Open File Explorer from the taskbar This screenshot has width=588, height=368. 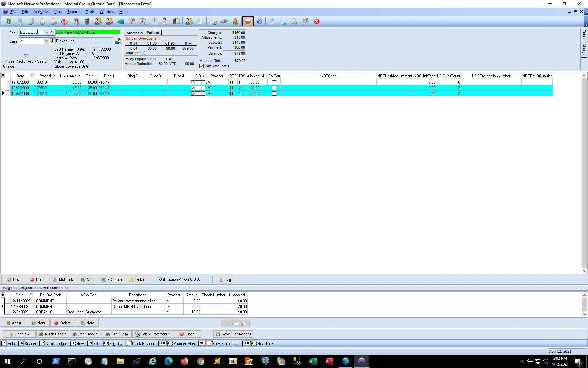(x=120, y=361)
